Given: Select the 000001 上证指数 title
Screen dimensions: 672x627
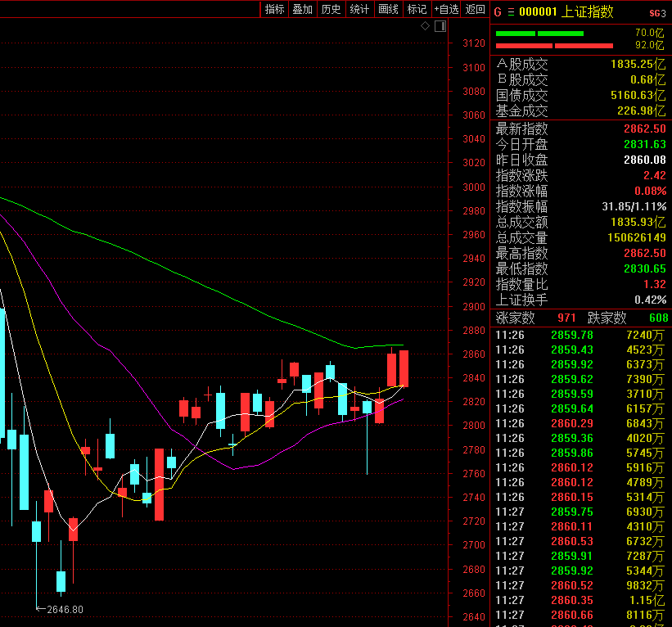Looking at the screenshot, I should click(x=566, y=11).
